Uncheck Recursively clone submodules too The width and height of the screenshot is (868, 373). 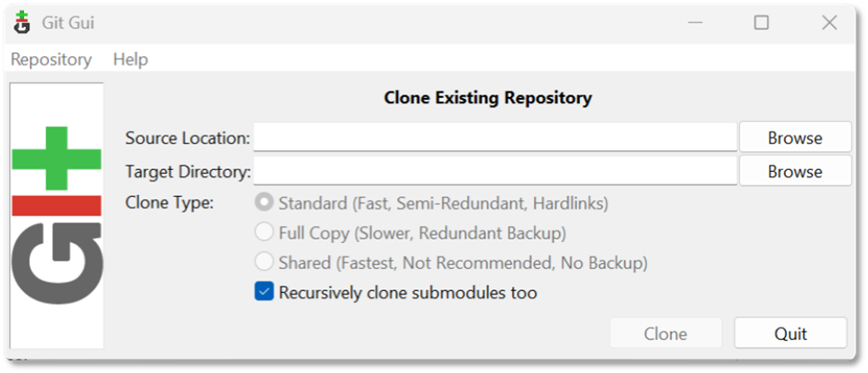pyautogui.click(x=264, y=292)
